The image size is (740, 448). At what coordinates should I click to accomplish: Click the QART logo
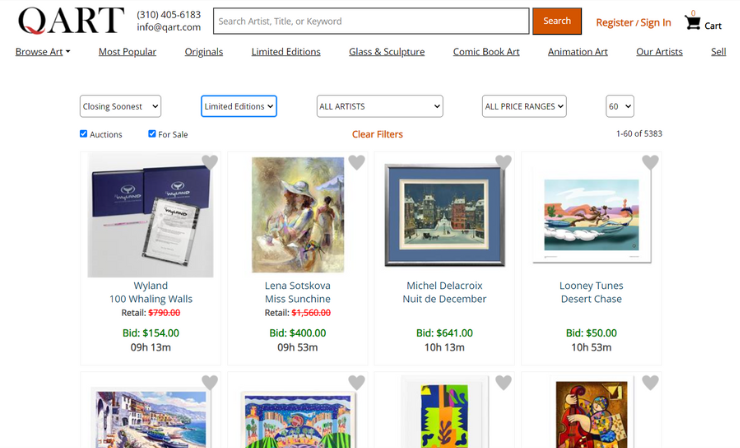pyautogui.click(x=71, y=21)
